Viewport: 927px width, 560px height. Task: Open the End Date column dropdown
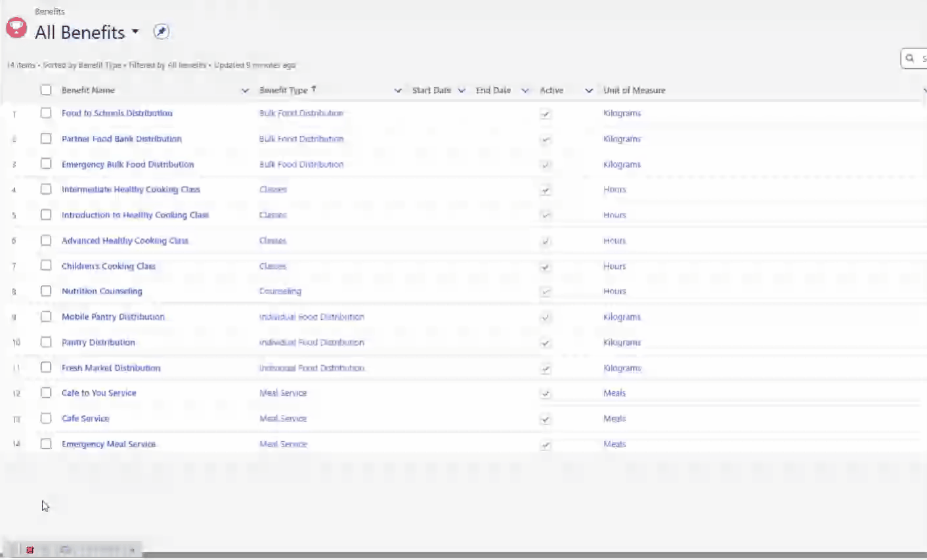pos(525,91)
